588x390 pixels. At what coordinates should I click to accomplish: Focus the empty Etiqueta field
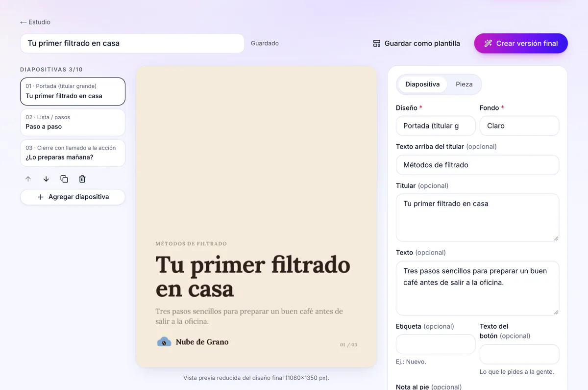[x=436, y=344]
